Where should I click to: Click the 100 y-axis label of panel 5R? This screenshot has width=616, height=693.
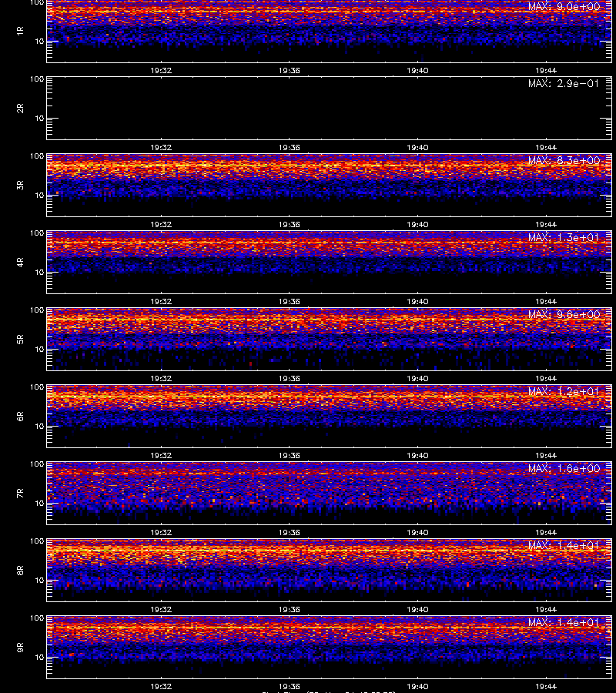37,310
